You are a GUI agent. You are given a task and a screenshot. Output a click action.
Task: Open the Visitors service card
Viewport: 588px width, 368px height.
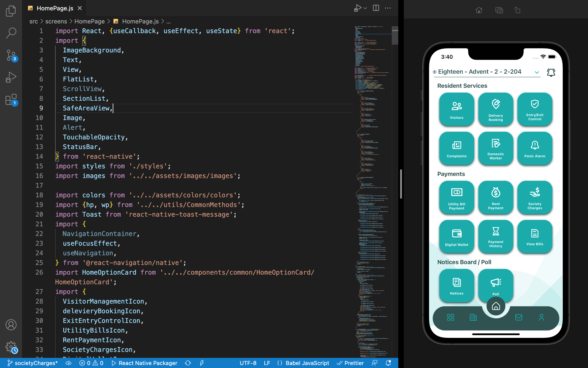[x=457, y=109]
